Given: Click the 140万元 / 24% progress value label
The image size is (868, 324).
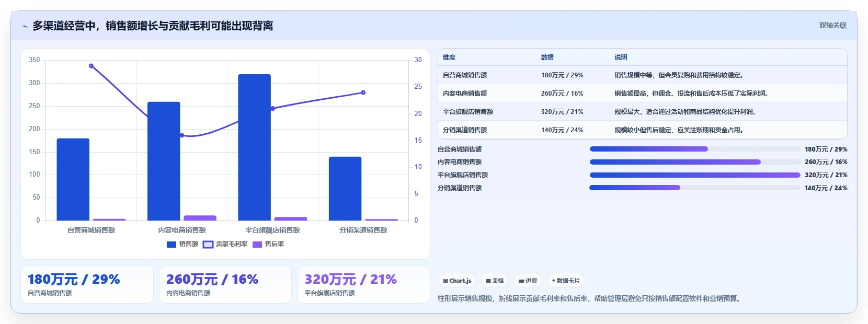Looking at the screenshot, I should click(826, 188).
